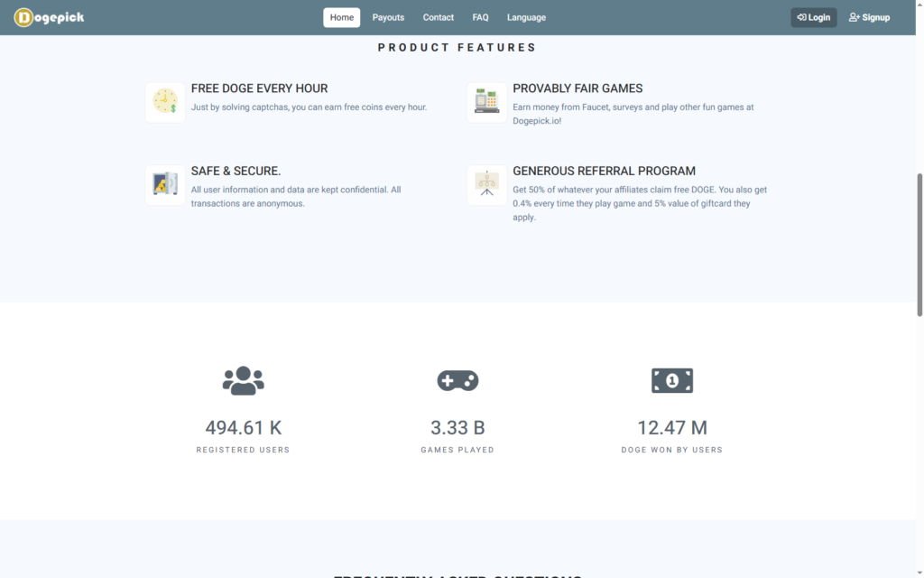Image resolution: width=924 pixels, height=578 pixels.
Task: Click the Free Doge Every Hour heading
Action: click(x=259, y=89)
